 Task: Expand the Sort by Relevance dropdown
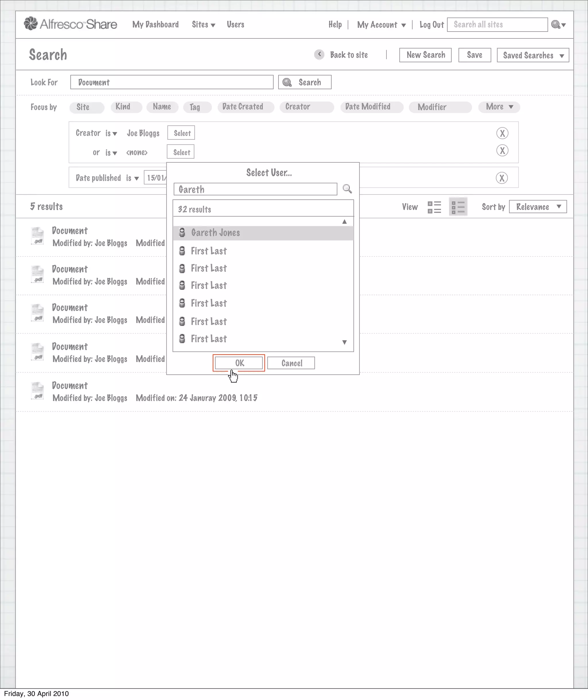[x=538, y=207]
